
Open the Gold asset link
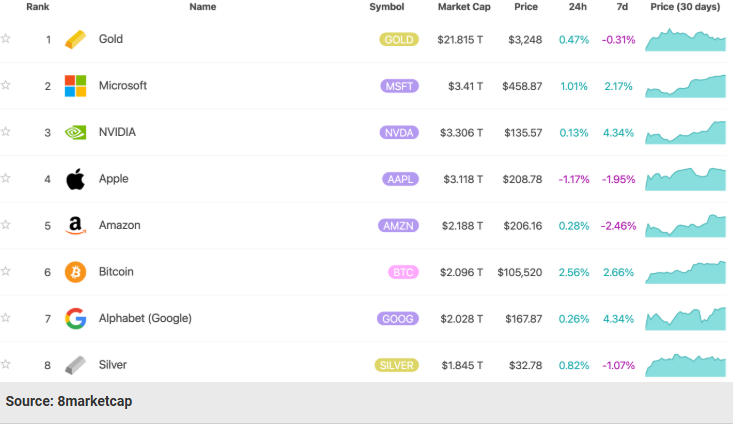[111, 39]
